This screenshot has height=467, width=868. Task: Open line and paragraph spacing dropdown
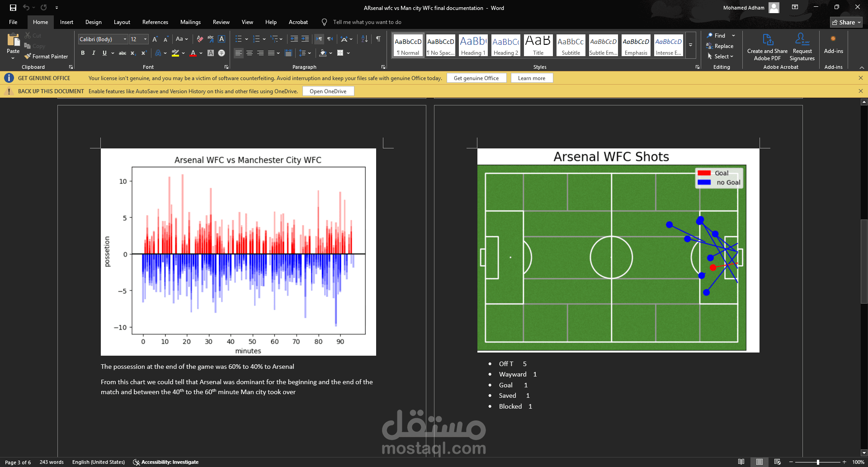tap(305, 53)
